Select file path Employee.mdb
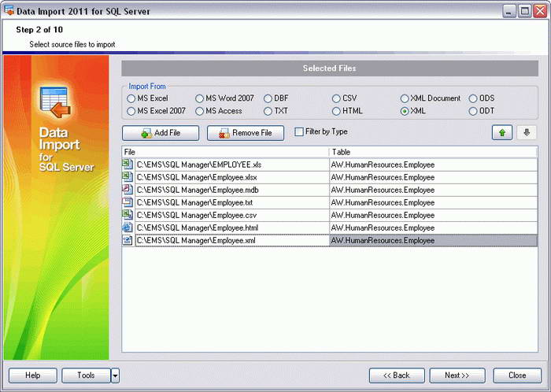Image resolution: width=551 pixels, height=392 pixels. (232, 190)
